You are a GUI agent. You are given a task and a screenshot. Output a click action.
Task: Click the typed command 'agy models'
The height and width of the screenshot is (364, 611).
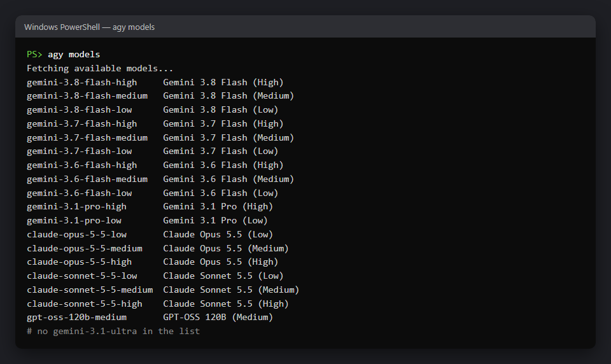[x=74, y=55]
